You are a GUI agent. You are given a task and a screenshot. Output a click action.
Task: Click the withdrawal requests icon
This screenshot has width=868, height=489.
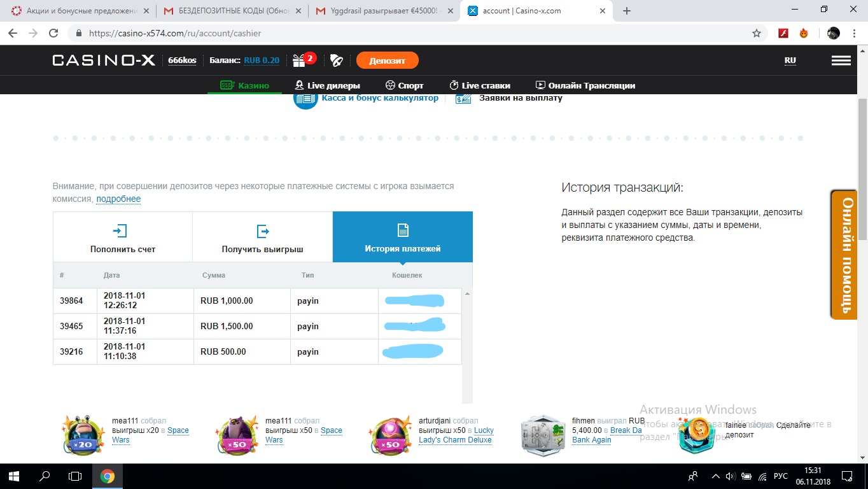(x=463, y=99)
